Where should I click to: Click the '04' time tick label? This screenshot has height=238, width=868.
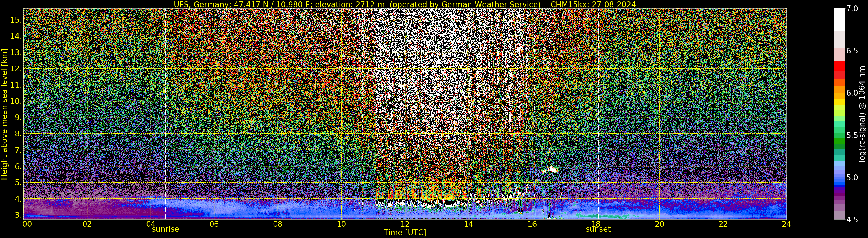(151, 224)
